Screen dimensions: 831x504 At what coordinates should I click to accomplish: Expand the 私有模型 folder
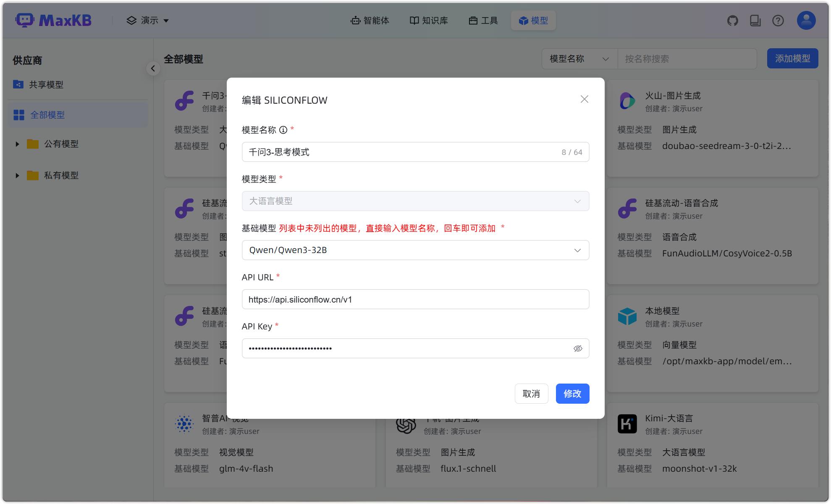click(17, 175)
